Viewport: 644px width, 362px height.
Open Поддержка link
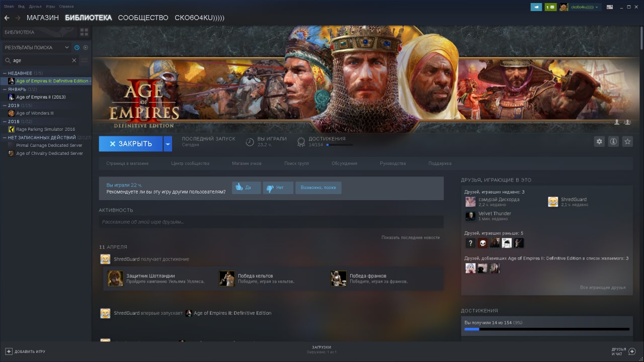pos(440,163)
